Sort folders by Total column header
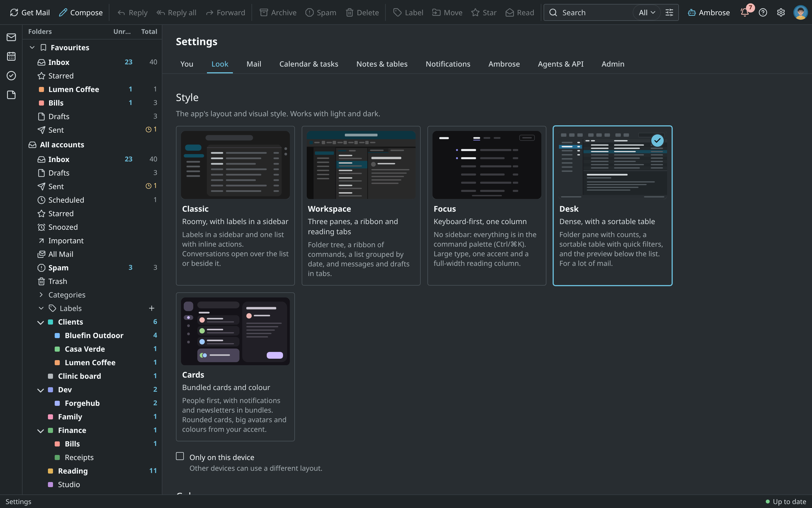 149,32
